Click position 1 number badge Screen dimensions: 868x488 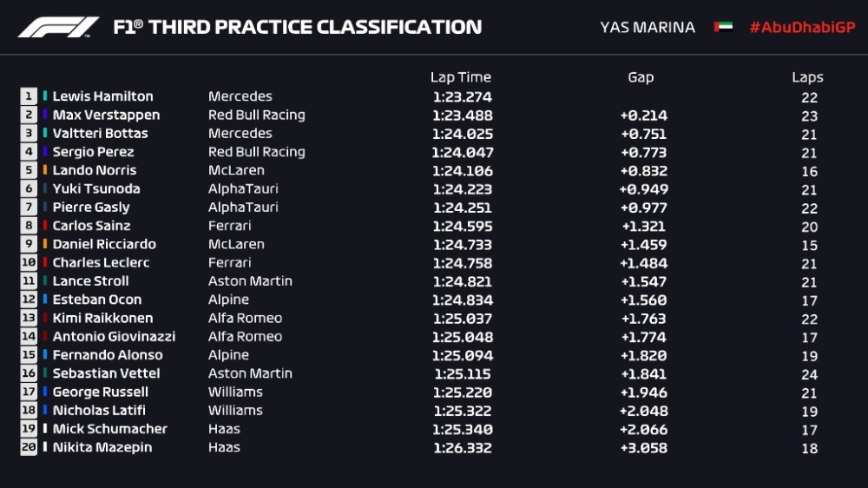29,96
